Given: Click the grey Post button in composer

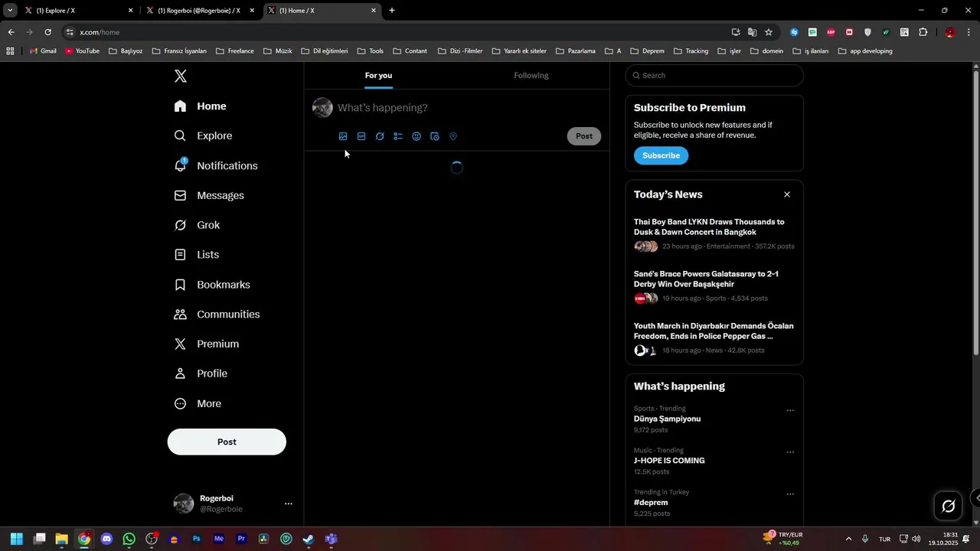Looking at the screenshot, I should [584, 136].
